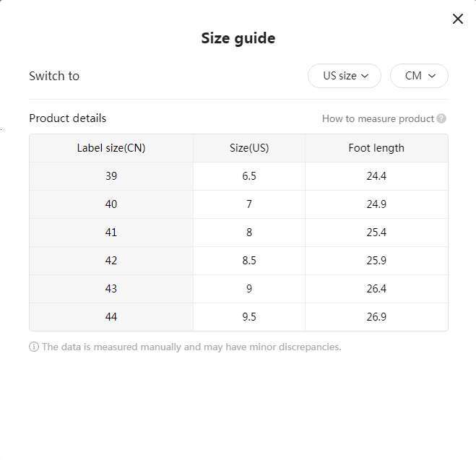Click label size 39 cell

[111, 176]
